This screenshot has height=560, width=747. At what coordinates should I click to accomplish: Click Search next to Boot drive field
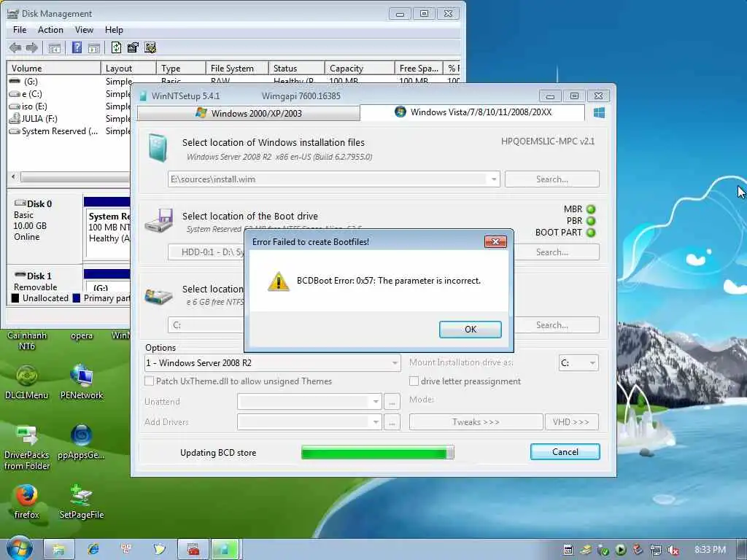tap(552, 252)
